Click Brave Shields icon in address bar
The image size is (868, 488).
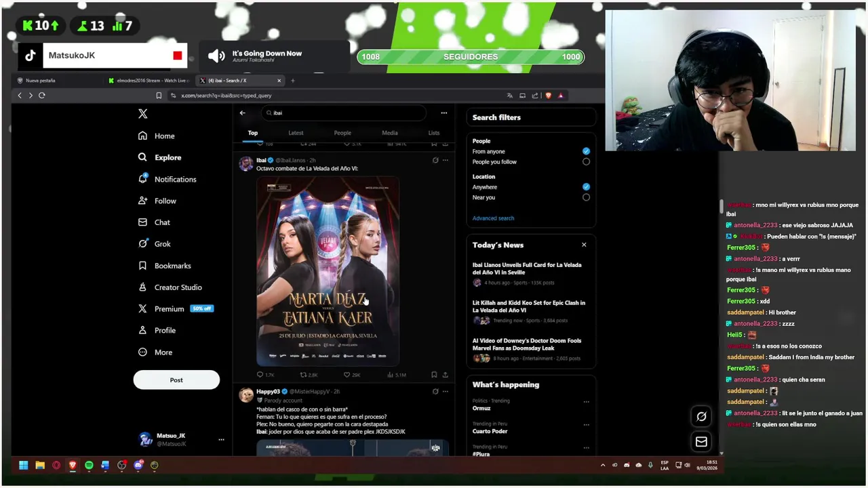coord(549,96)
